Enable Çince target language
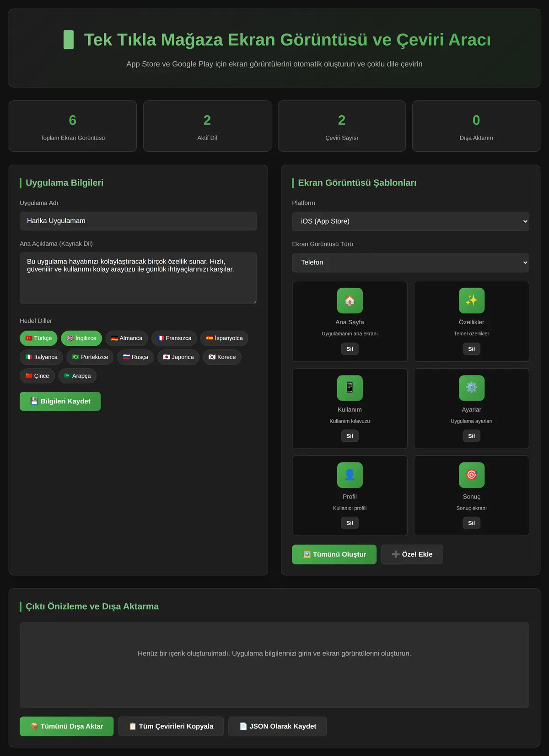The image size is (549, 756). pyautogui.click(x=37, y=375)
